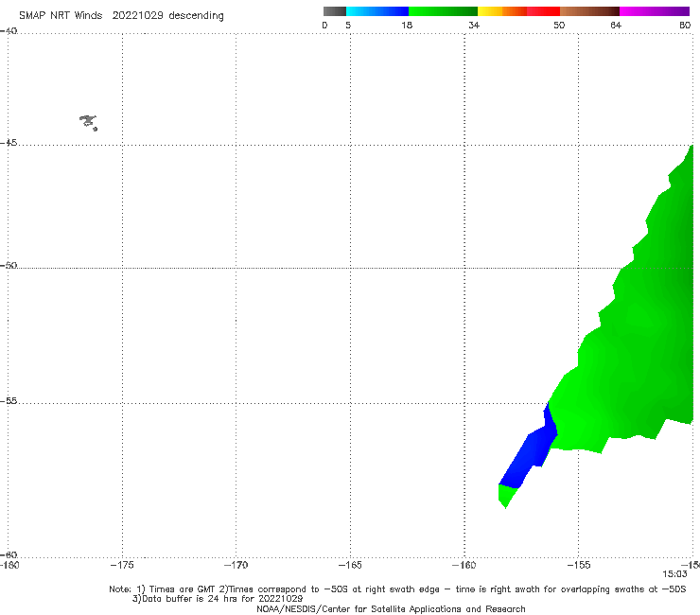This screenshot has width=700, height=615.
Task: Click the longitude label '-165'
Action: [350, 565]
